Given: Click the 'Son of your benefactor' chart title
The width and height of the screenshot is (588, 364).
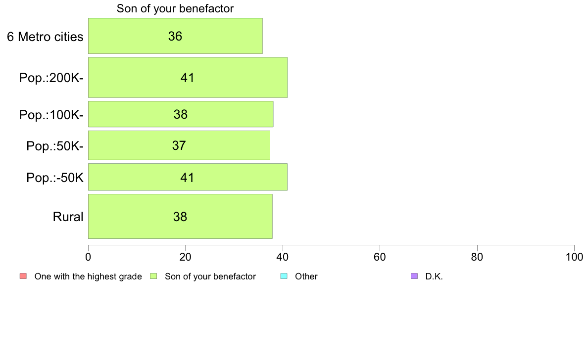Looking at the screenshot, I should tap(175, 8).
